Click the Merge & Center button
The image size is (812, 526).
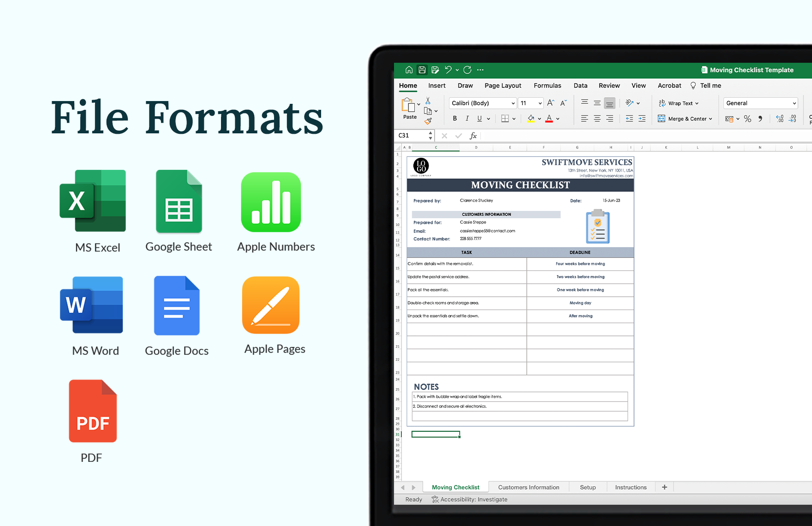pos(685,119)
